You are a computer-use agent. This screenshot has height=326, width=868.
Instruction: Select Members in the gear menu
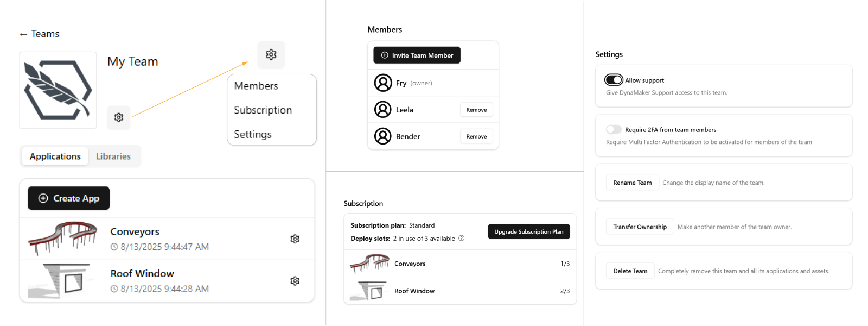point(256,86)
